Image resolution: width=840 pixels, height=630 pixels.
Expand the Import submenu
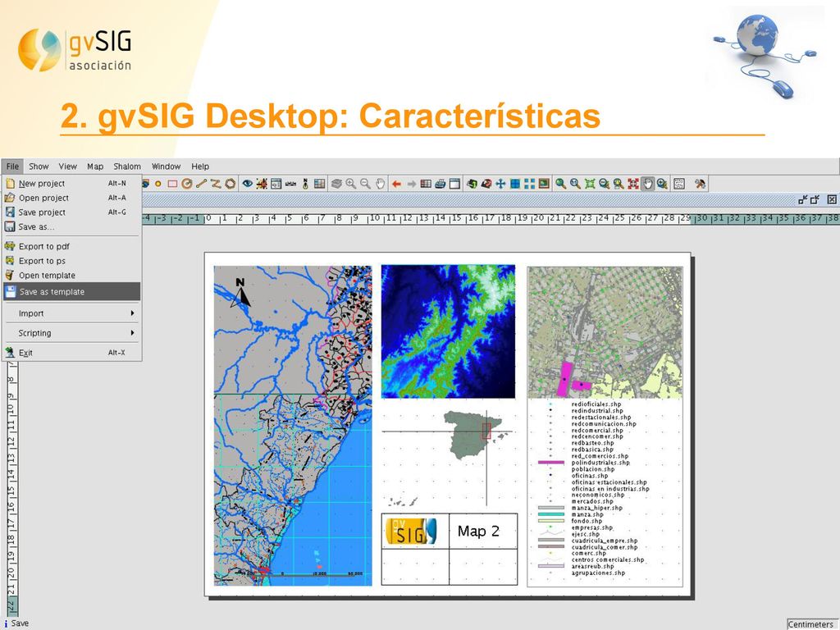pos(72,313)
